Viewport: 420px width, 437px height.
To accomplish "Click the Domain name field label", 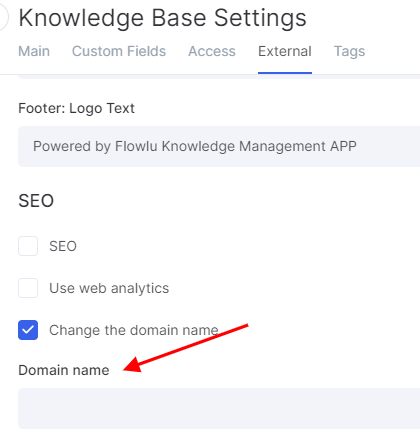I will pos(64,370).
